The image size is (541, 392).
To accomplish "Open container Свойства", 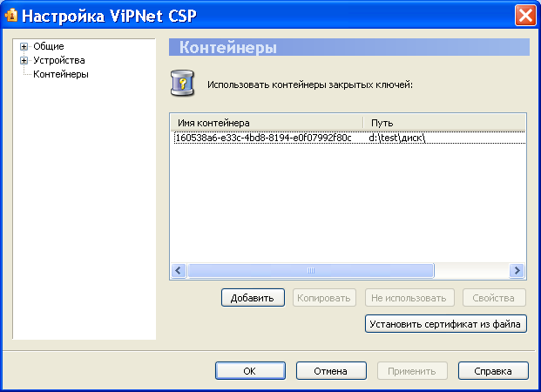I will coord(494,298).
